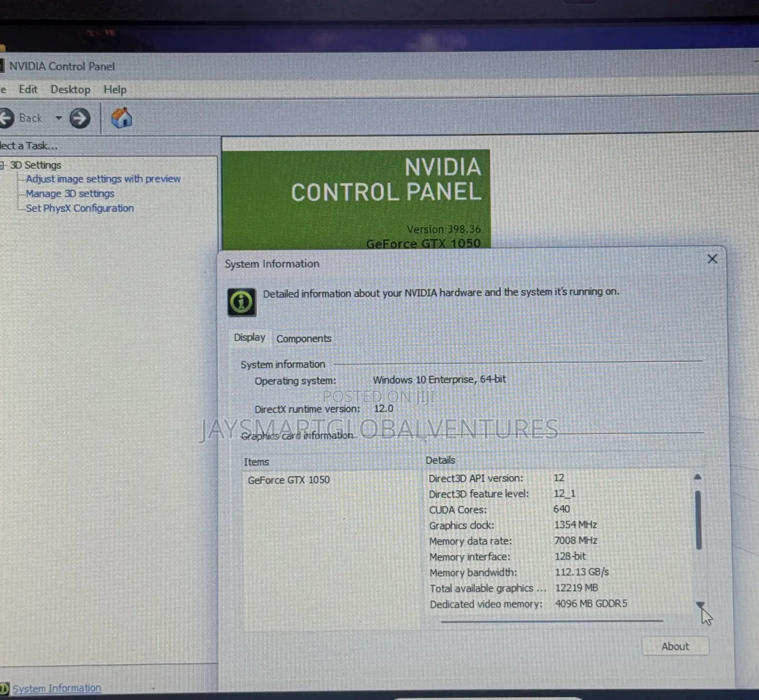
Task: Click the details scroll down arrow
Action: click(x=700, y=605)
